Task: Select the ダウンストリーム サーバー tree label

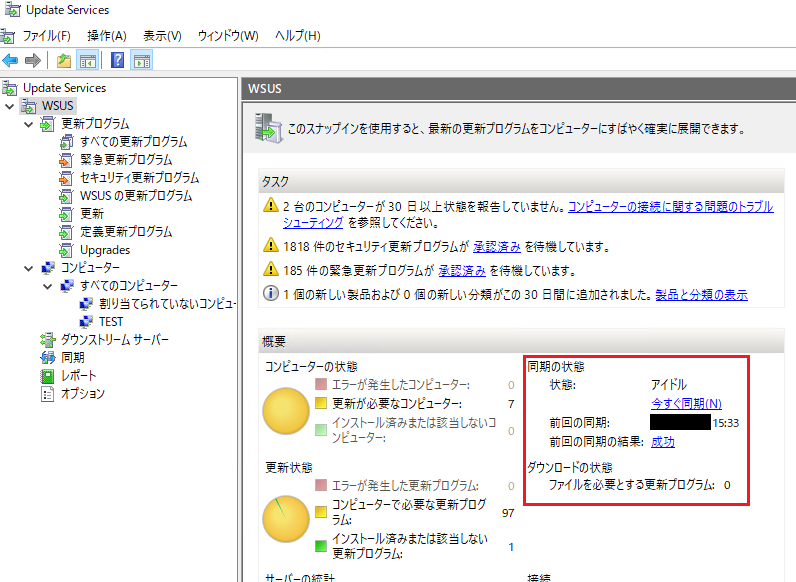Action: [x=115, y=340]
